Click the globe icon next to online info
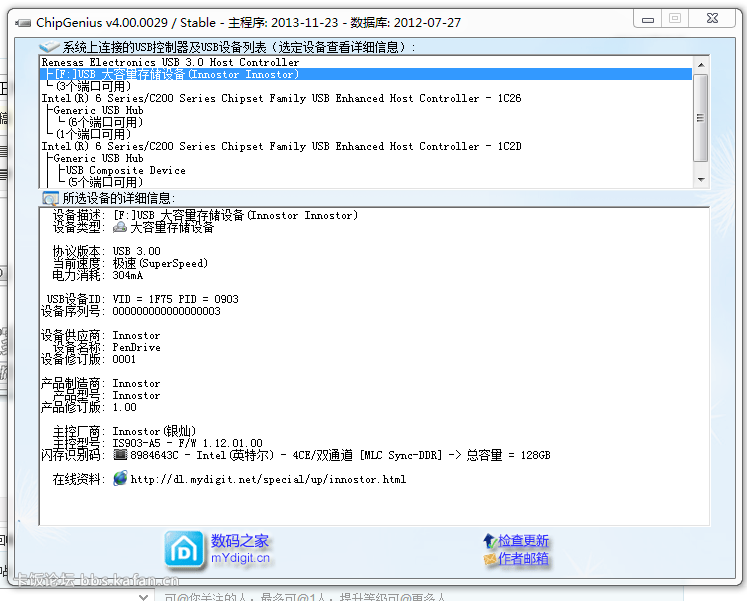Screen dimensions: 747x601 (x=120, y=478)
